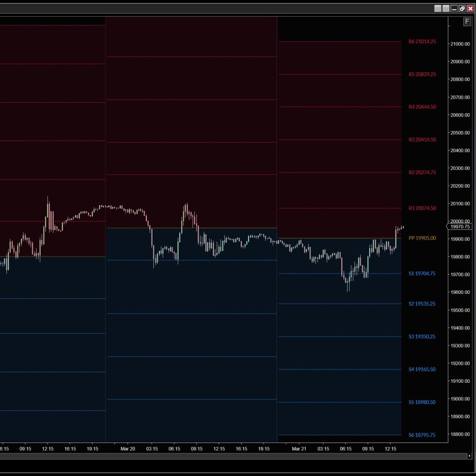Click the gray square button beside minimize
This screenshot has height=476, width=476.
pos(446,9)
